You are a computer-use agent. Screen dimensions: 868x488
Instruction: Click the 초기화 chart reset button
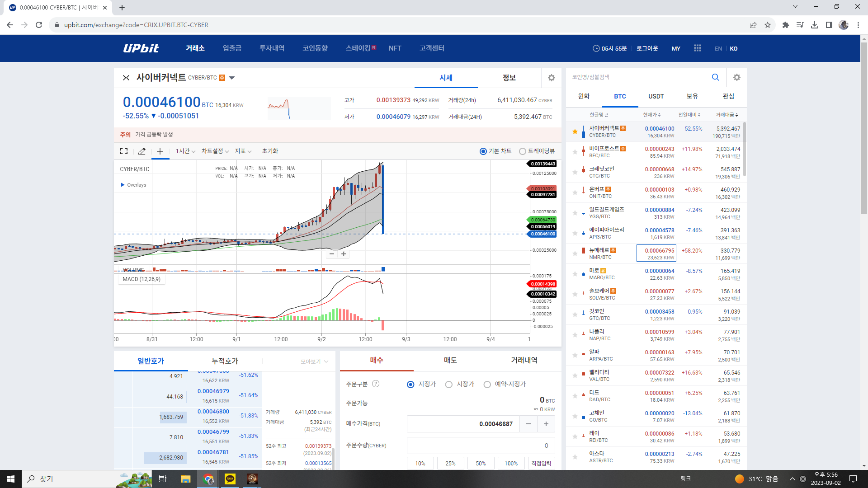pyautogui.click(x=270, y=151)
